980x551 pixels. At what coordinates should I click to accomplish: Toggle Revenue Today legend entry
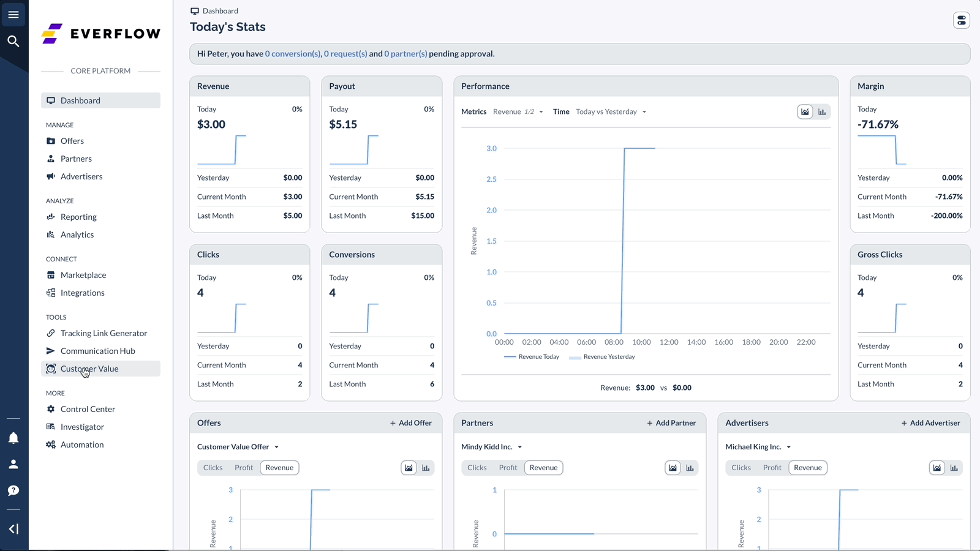point(532,357)
